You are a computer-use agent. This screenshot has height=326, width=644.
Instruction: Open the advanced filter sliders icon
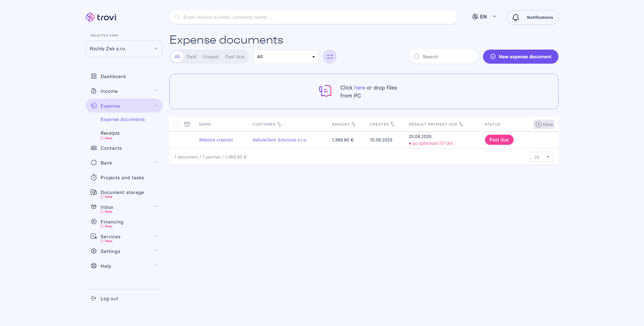click(x=330, y=57)
